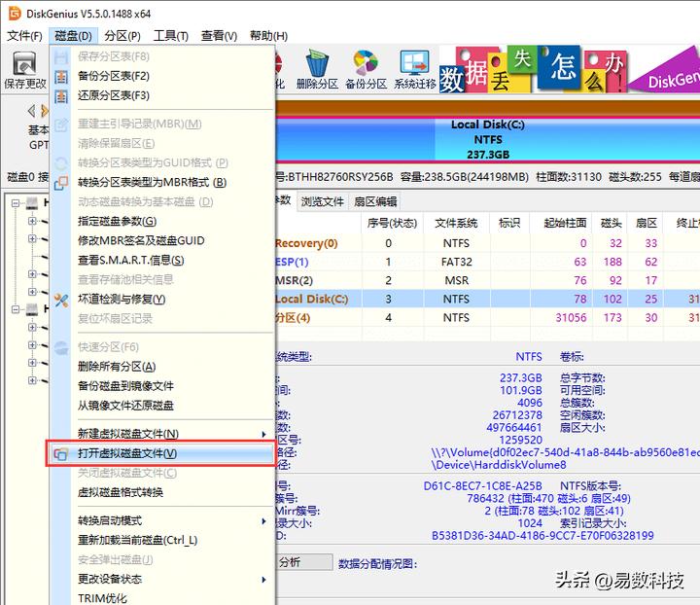Click \Device\HarddiskVolume8 path text
This screenshot has height=605, width=700.
point(498,465)
